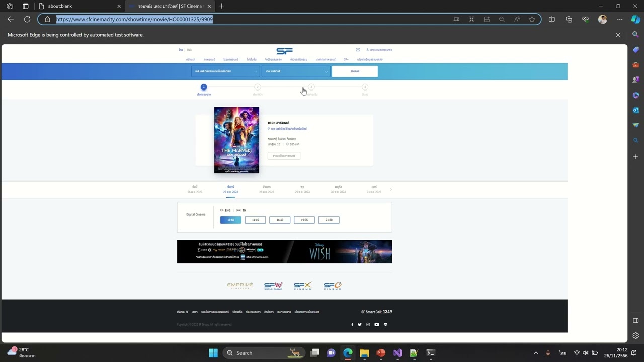The height and width of the screenshot is (362, 644).
Task: Open the SFW World Cinema logo
Action: tap(273, 286)
